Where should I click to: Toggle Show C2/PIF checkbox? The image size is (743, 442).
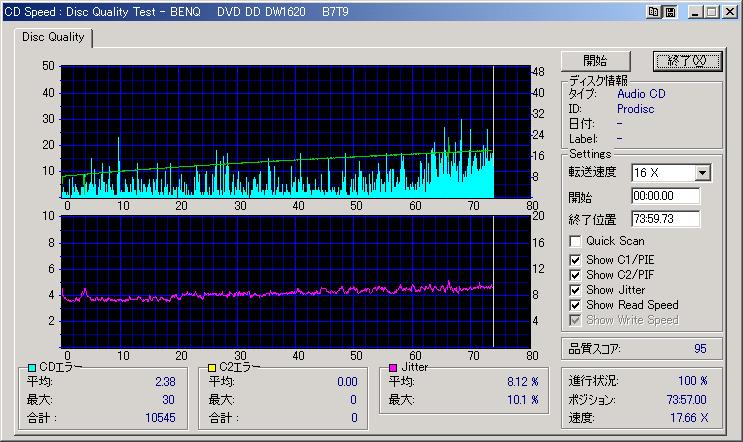[575, 275]
